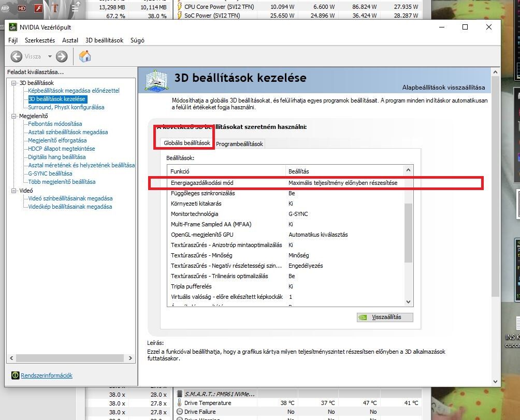520x420 pixels.
Task: Click the ABP extension icon in background window
Action: point(5,8)
